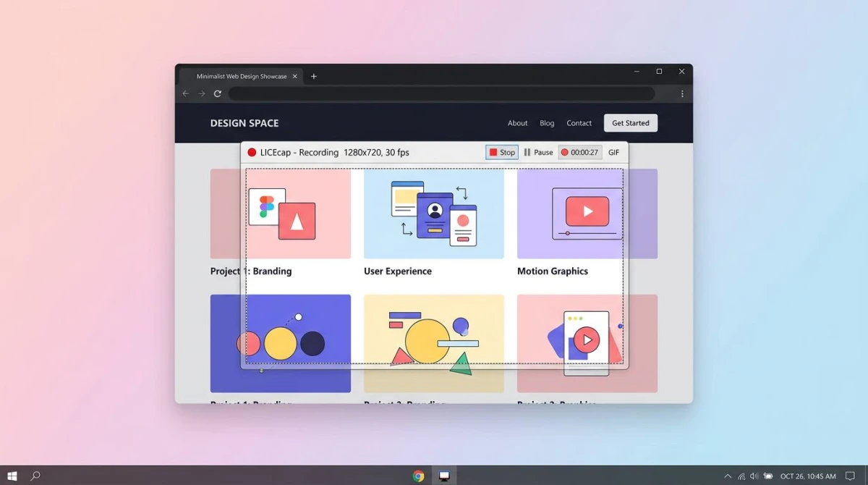The width and height of the screenshot is (868, 485).
Task: Open Windows taskbar search
Action: tap(35, 476)
